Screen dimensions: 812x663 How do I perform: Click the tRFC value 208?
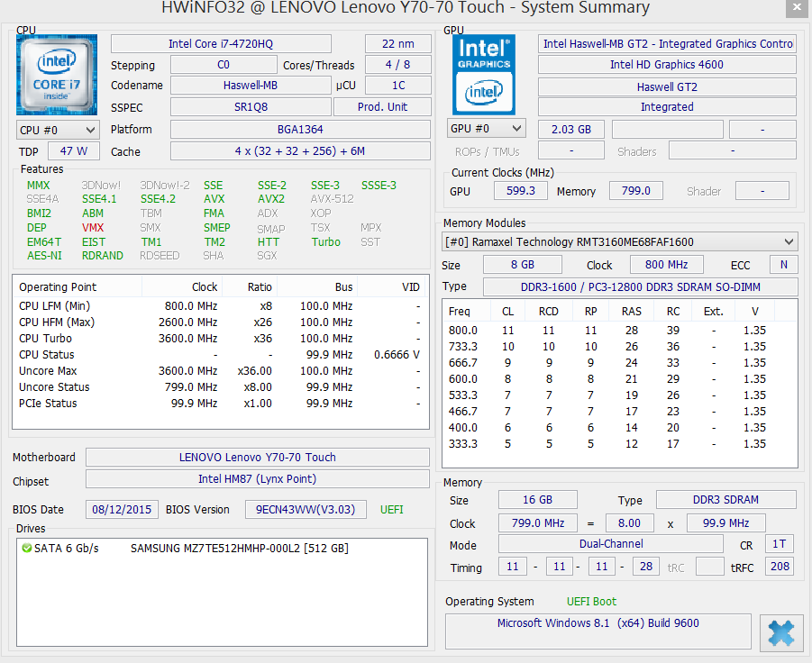(x=780, y=567)
